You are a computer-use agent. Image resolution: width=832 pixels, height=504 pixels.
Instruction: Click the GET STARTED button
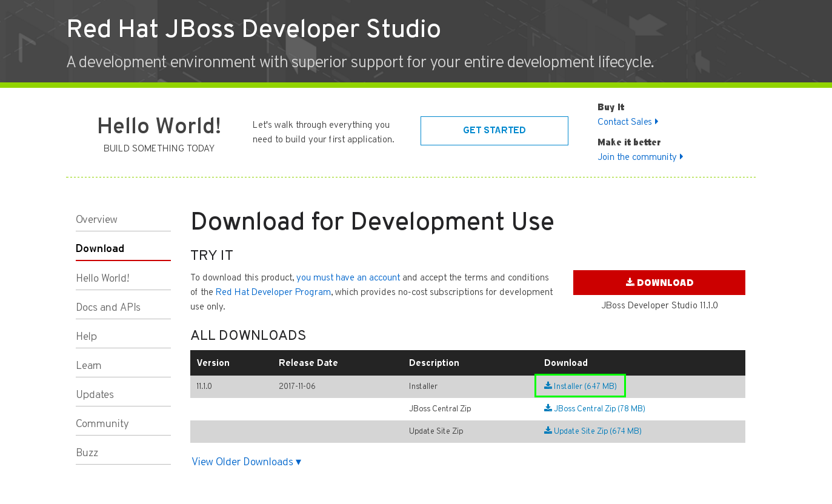point(494,130)
